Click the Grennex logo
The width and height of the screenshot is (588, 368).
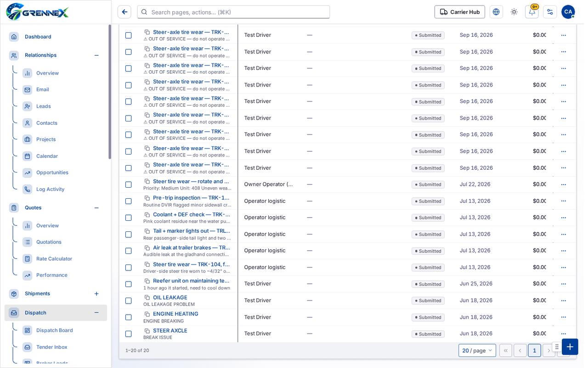tap(37, 11)
